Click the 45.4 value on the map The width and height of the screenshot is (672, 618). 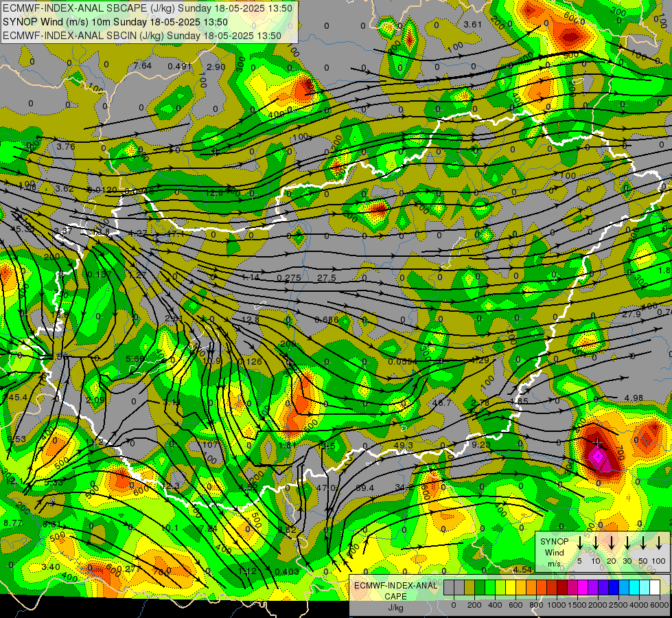tap(18, 397)
